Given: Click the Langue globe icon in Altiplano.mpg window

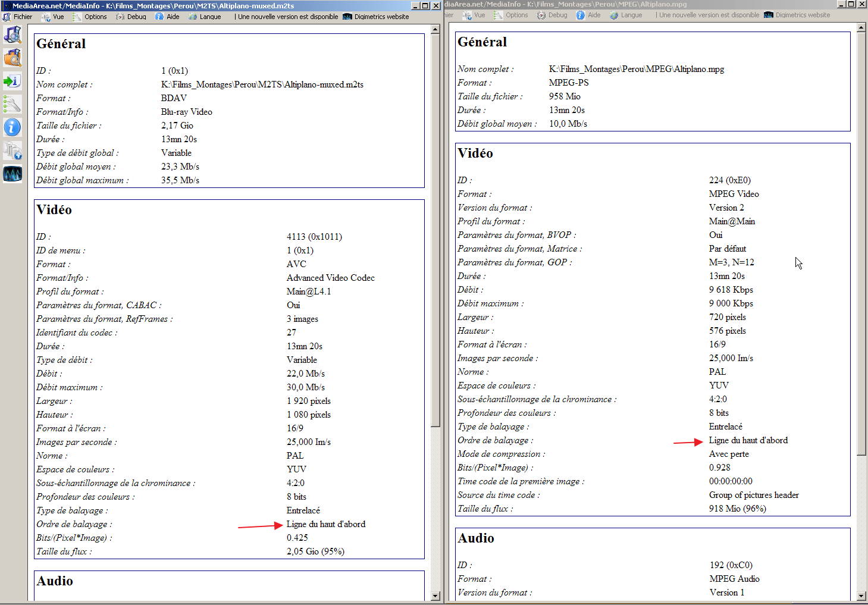Looking at the screenshot, I should point(614,15).
